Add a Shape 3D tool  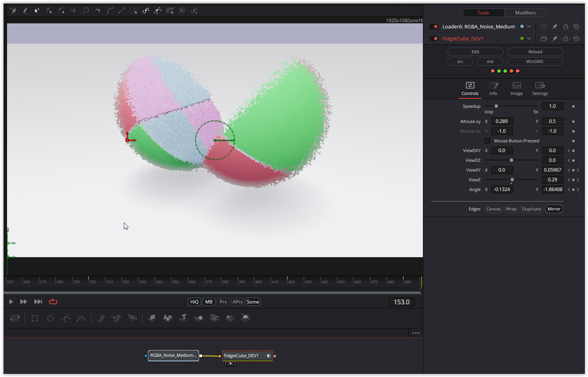coord(167,318)
